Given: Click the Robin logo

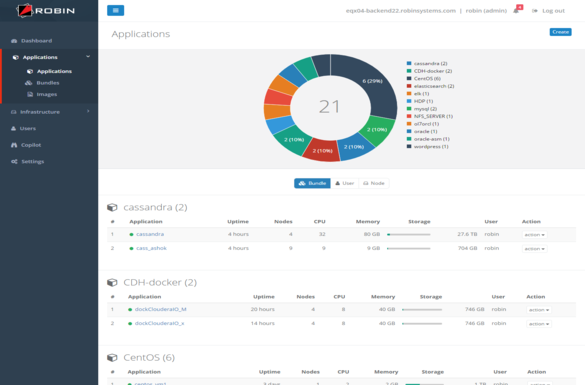Looking at the screenshot, I should (x=46, y=10).
